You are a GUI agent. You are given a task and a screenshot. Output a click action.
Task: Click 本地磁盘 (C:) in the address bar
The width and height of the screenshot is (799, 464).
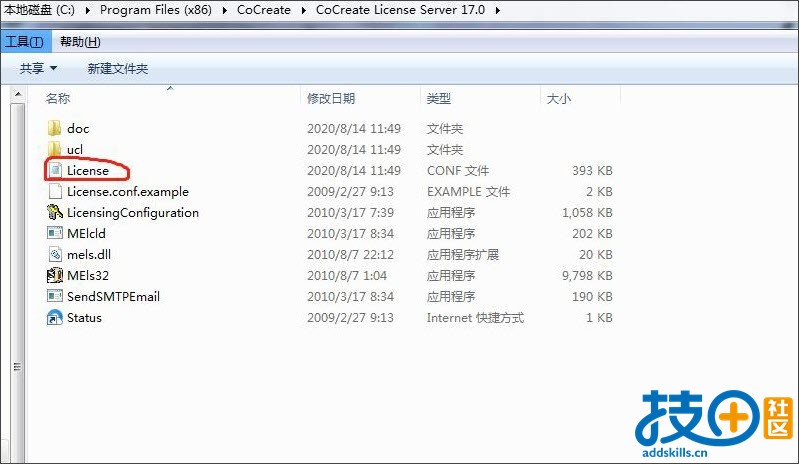(40, 10)
